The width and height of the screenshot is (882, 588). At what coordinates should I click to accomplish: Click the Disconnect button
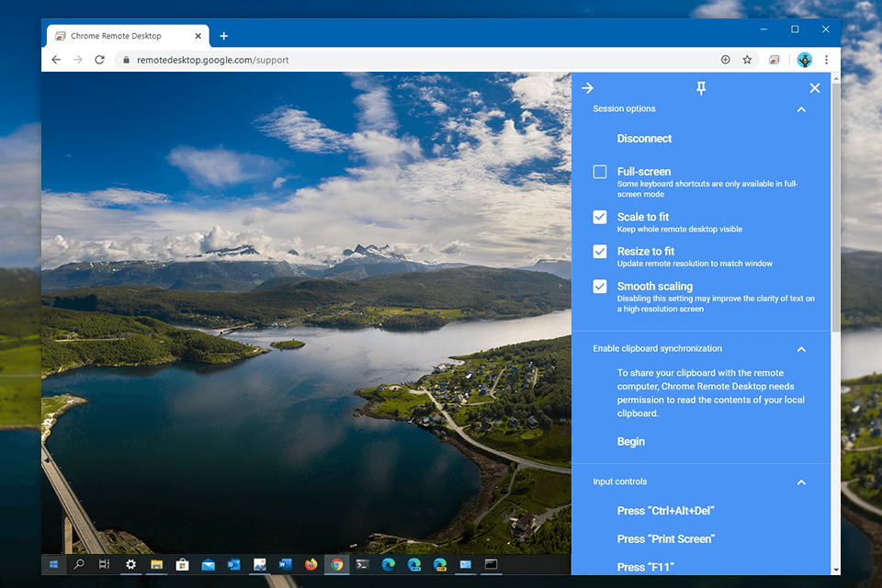pyautogui.click(x=644, y=138)
